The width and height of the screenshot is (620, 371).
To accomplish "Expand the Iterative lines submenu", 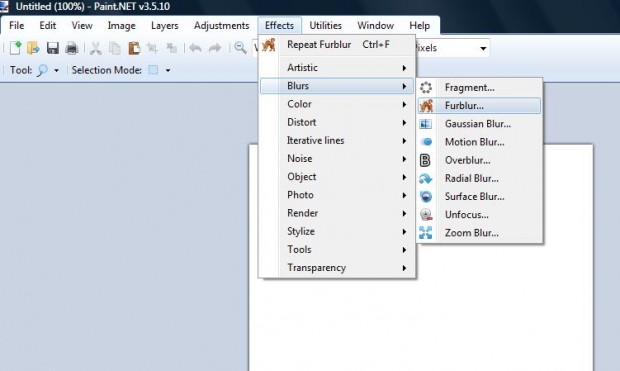I will pos(337,140).
